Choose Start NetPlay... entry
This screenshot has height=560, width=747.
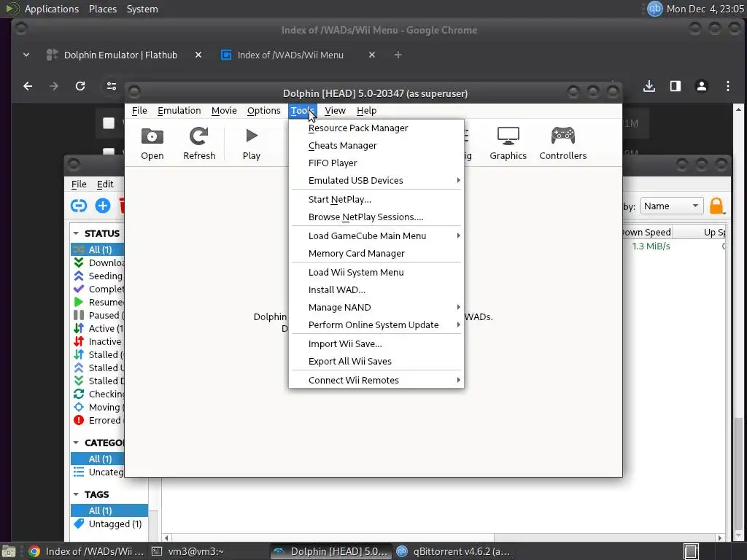(376, 200)
